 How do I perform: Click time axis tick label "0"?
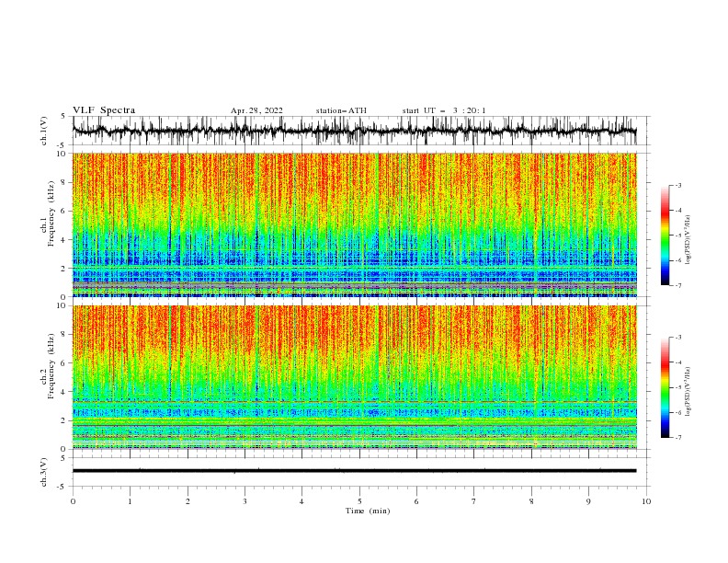(73, 501)
